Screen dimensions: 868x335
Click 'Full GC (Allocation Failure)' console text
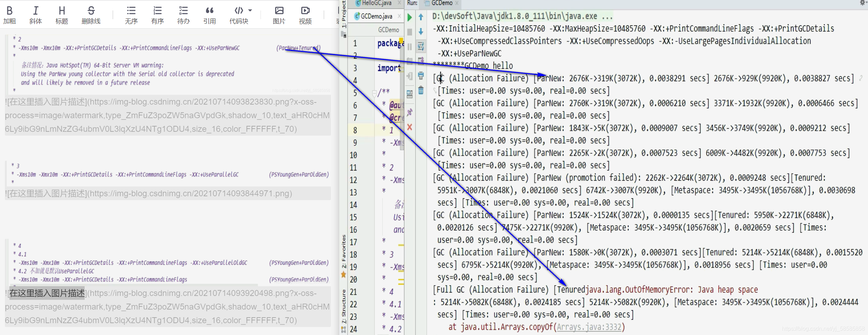(493, 290)
